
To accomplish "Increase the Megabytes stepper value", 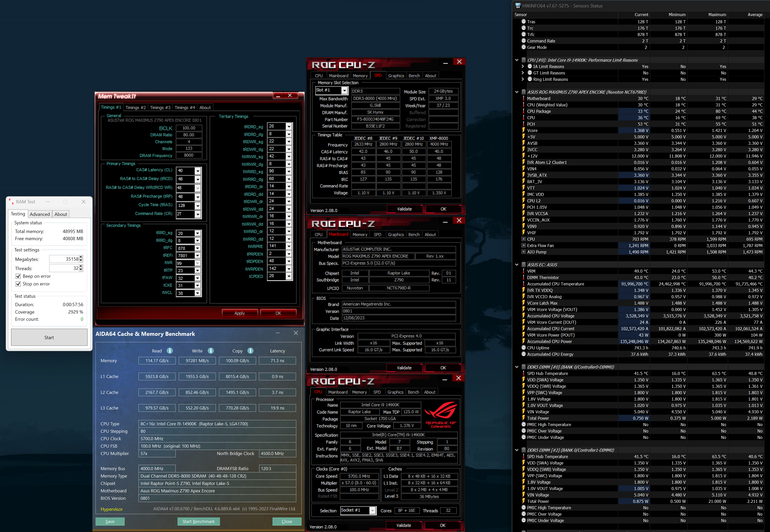I will [x=81, y=257].
